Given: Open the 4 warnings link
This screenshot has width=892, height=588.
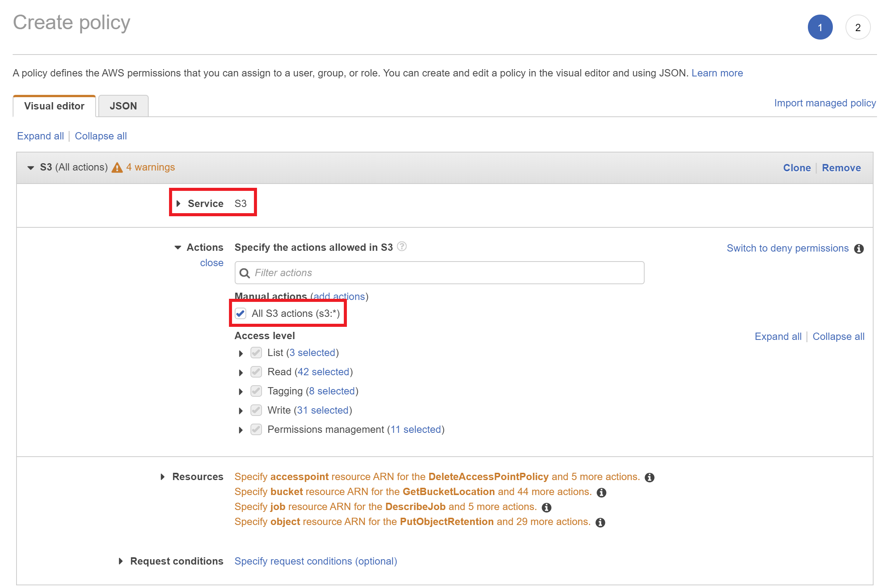Looking at the screenshot, I should 150,167.
